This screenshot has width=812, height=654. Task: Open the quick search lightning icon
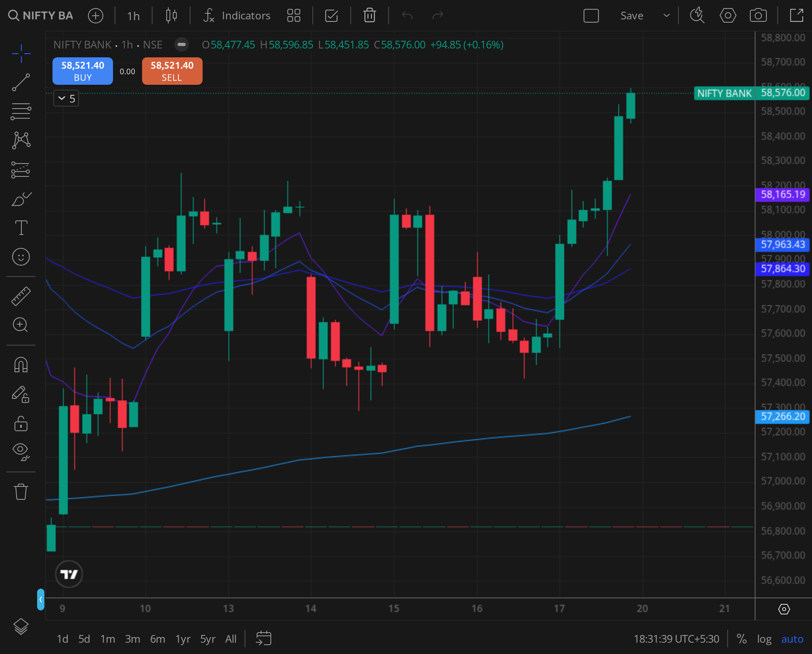[697, 16]
